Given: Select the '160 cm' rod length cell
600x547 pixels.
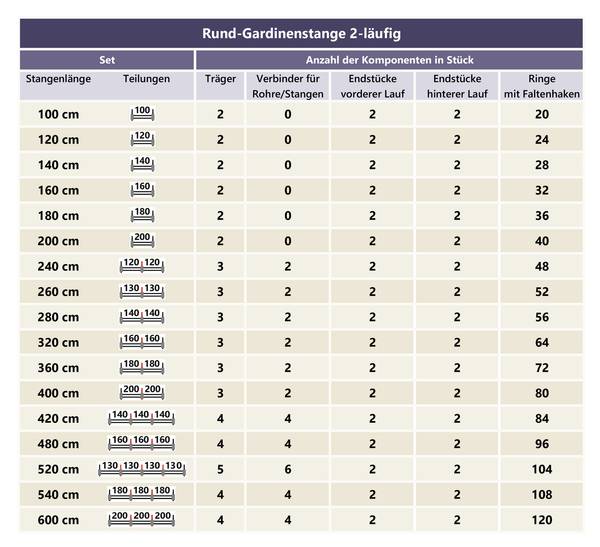Looking at the screenshot, I should [58, 190].
